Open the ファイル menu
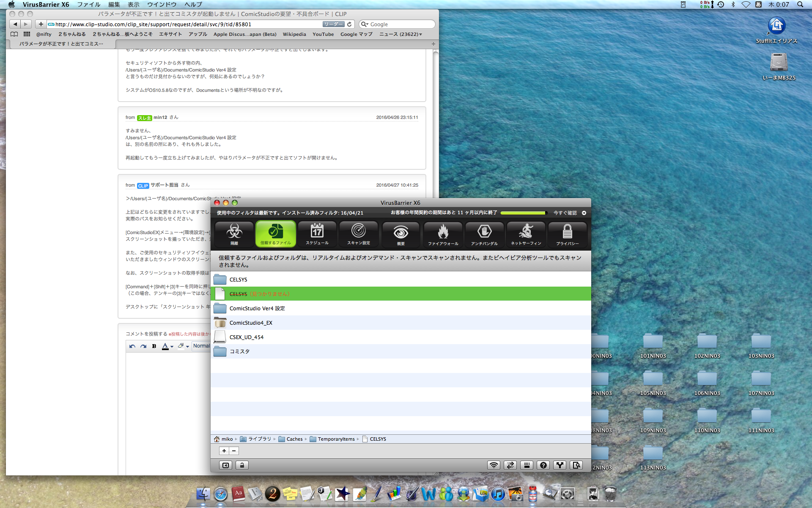The image size is (812, 508). tap(88, 4)
